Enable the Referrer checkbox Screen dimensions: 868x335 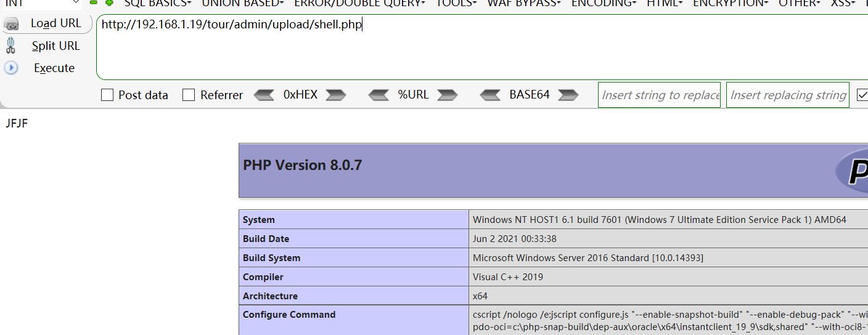click(x=189, y=95)
